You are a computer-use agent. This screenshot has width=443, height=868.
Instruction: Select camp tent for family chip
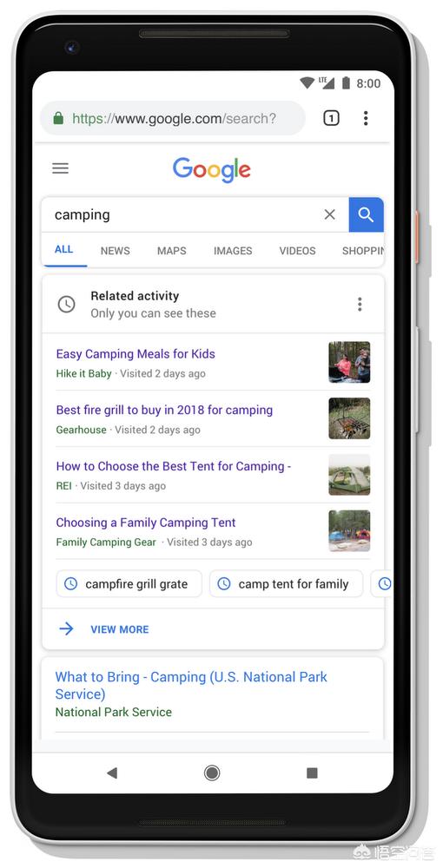[287, 584]
